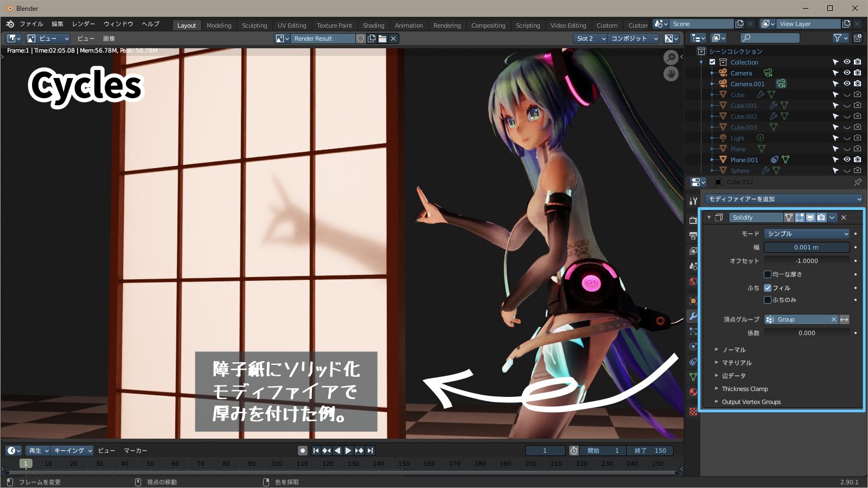Collapse the Solidify modifier panel triangle
The image size is (868, 488).
(x=709, y=217)
